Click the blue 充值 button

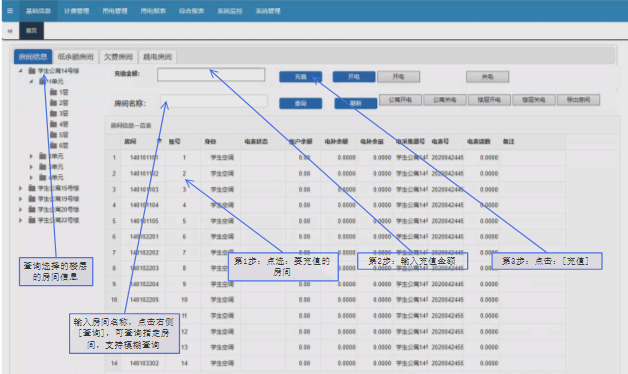[300, 76]
